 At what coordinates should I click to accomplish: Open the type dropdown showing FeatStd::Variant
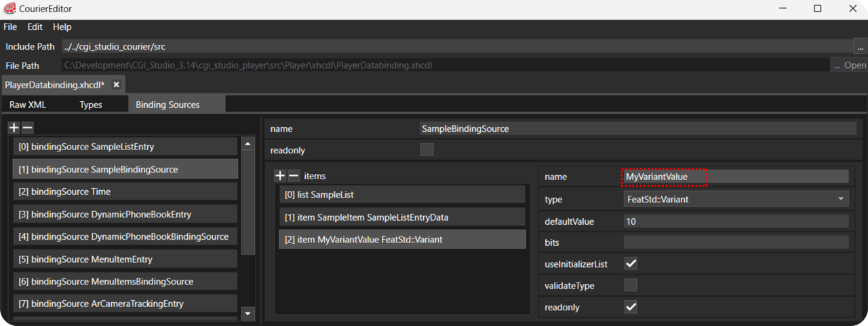736,199
